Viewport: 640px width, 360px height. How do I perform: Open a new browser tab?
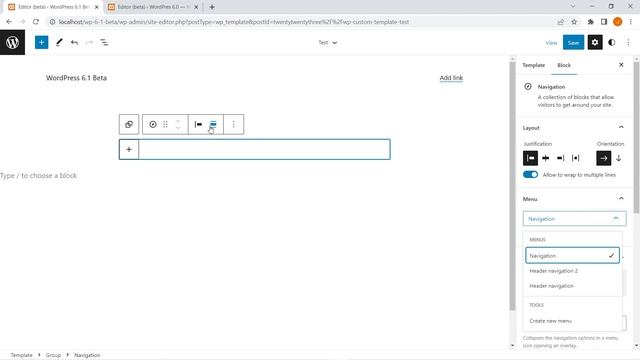click(x=212, y=7)
